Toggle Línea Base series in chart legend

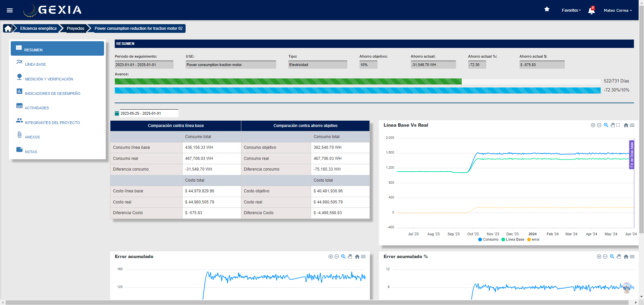click(x=513, y=239)
